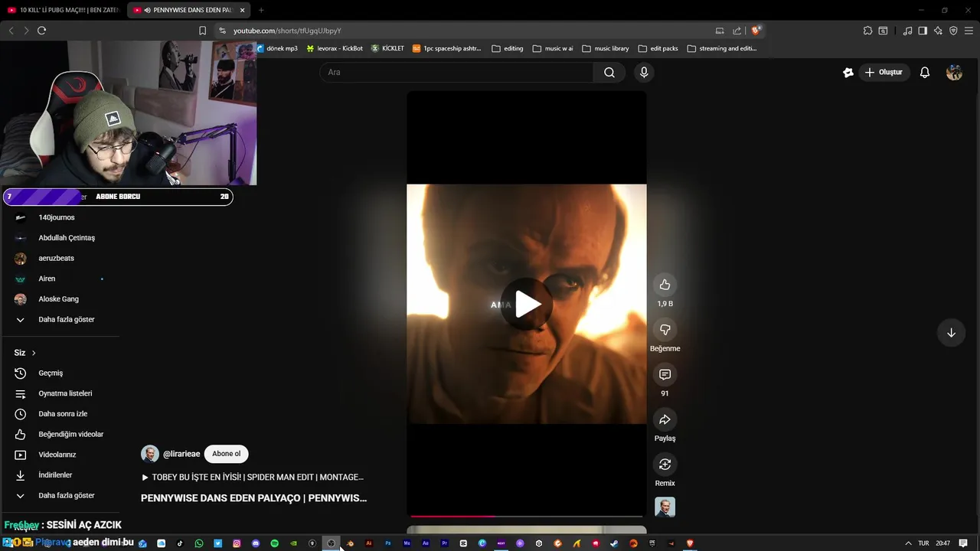Open the dönek mp3 bookmark
The width and height of the screenshot is (980, 551).
pos(277,48)
